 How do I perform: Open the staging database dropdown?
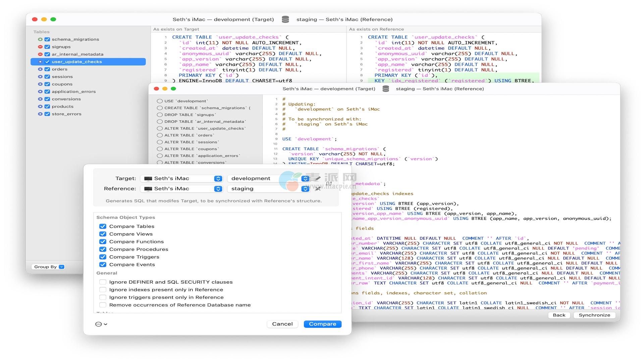coord(305,189)
